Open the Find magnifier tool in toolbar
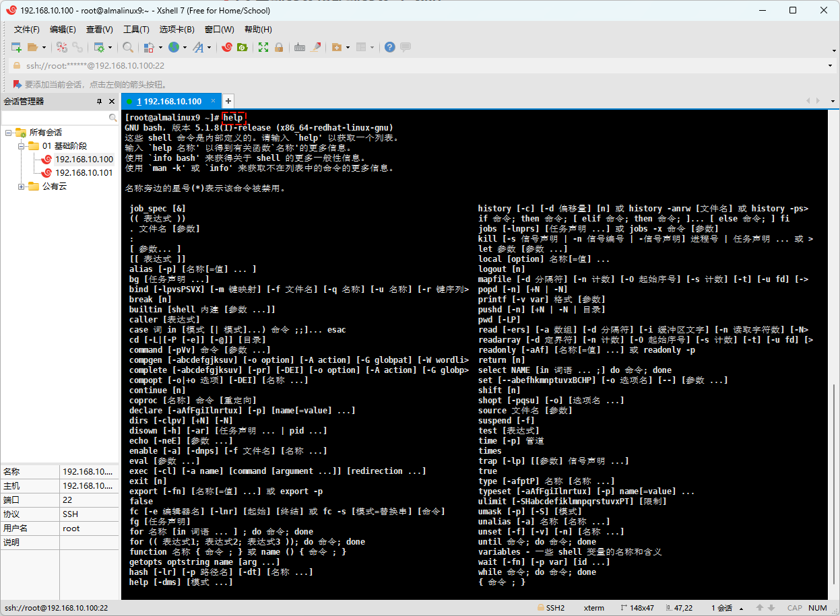The height and width of the screenshot is (616, 840). tap(127, 47)
